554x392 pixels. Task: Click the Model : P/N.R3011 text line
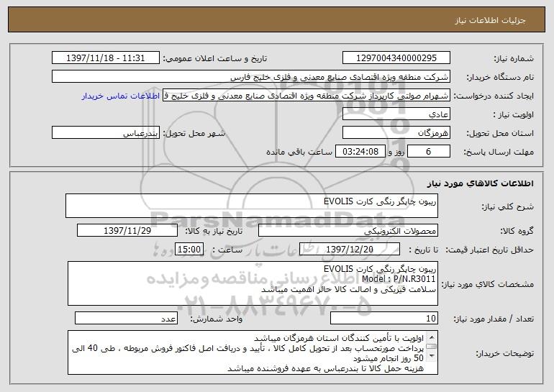click(399, 279)
